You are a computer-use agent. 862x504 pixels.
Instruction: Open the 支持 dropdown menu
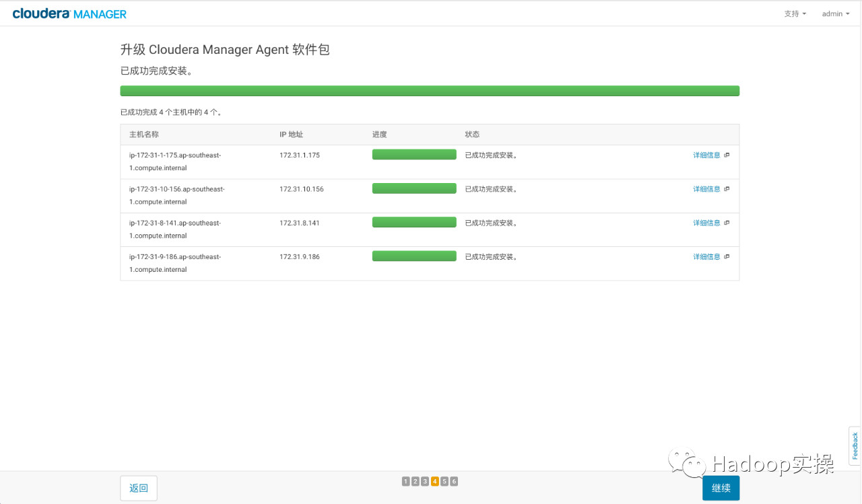pyautogui.click(x=795, y=13)
